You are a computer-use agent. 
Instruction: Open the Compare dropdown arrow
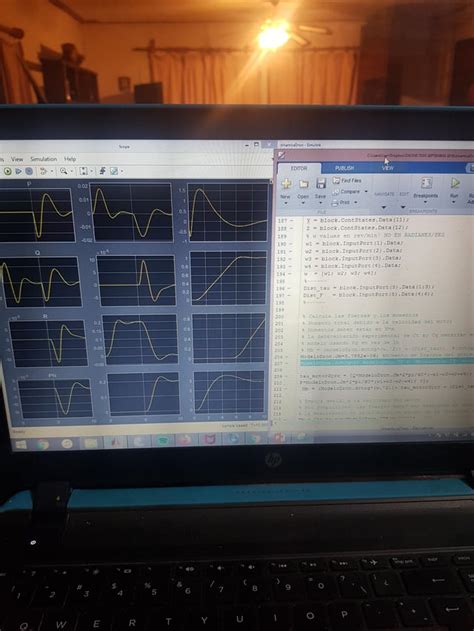click(x=366, y=192)
